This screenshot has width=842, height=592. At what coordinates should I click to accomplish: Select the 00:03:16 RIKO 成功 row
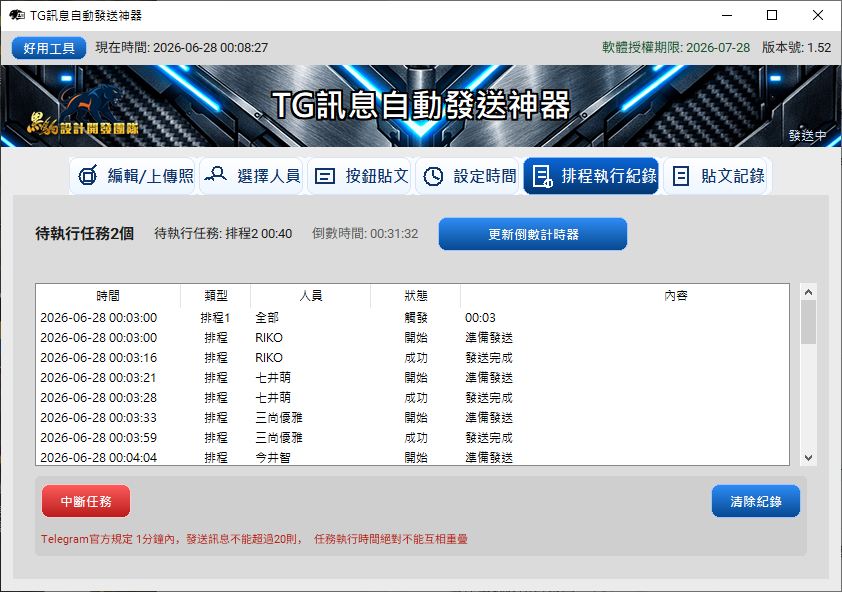tap(412, 358)
